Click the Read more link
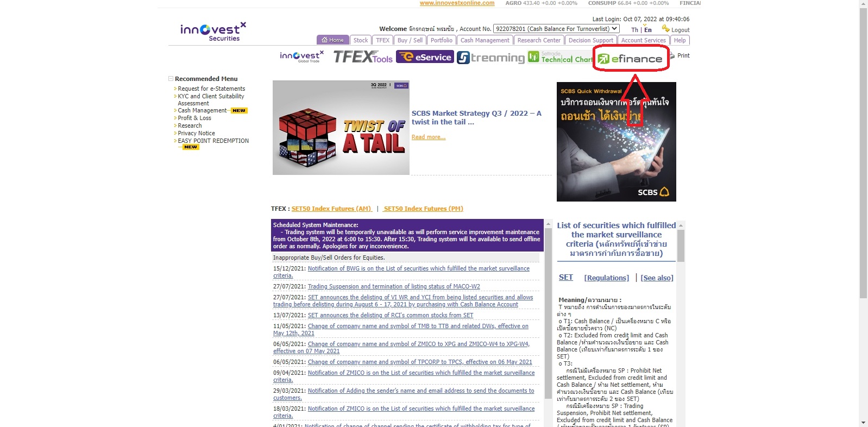This screenshot has width=868, height=427. [429, 137]
